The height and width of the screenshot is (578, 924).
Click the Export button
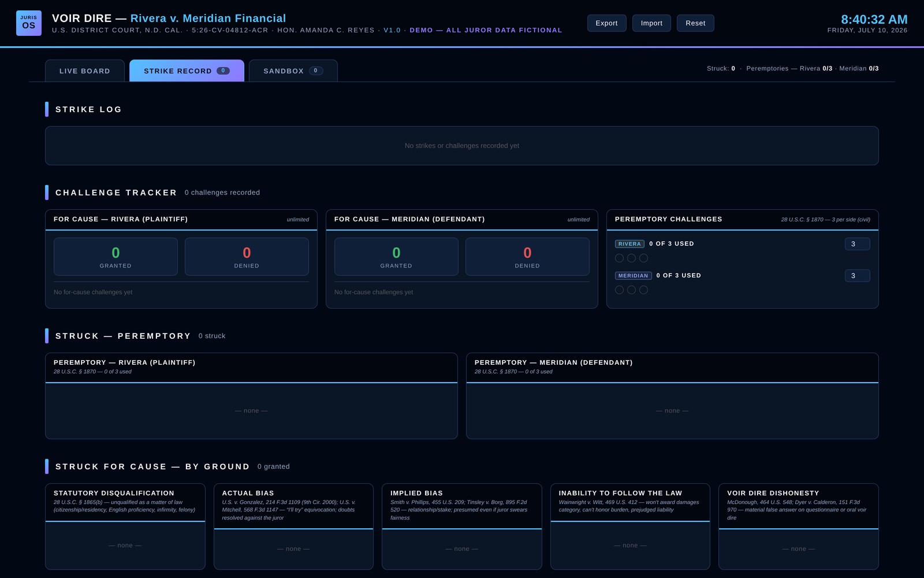[607, 23]
